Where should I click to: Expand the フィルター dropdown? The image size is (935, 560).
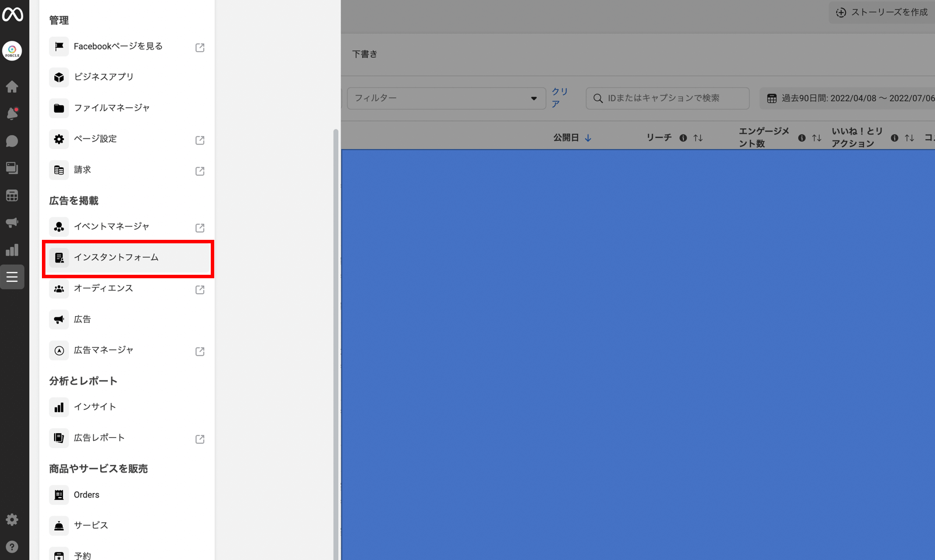click(x=447, y=98)
